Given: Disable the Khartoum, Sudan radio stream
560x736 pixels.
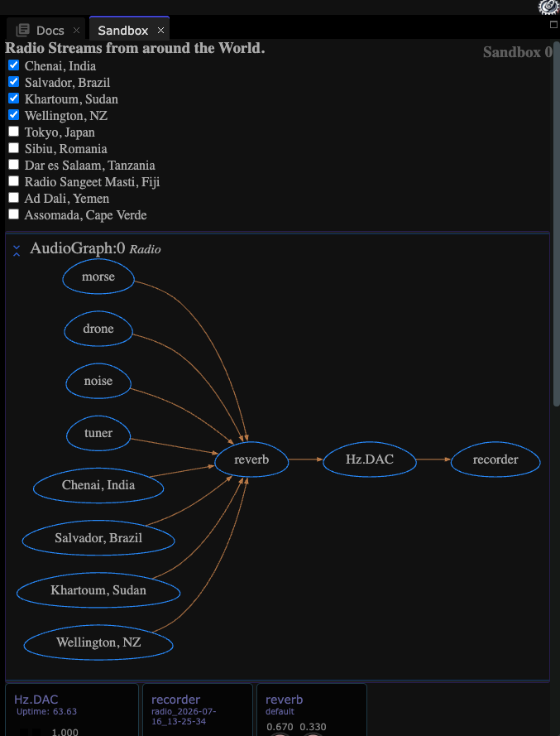Looking at the screenshot, I should tap(13, 98).
